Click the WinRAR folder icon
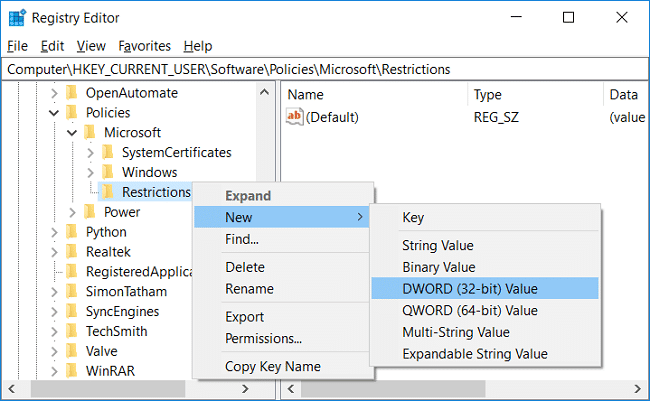The height and width of the screenshot is (401, 650). 72,370
